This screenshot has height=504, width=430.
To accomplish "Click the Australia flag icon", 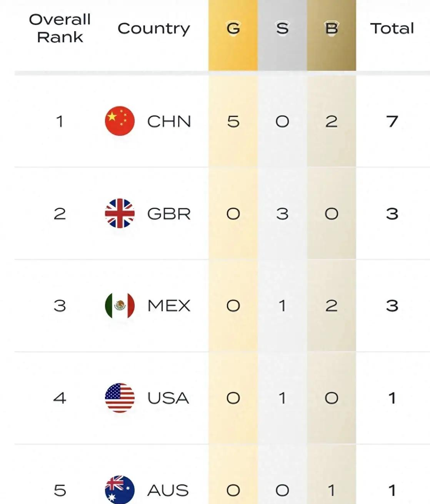I will [120, 489].
